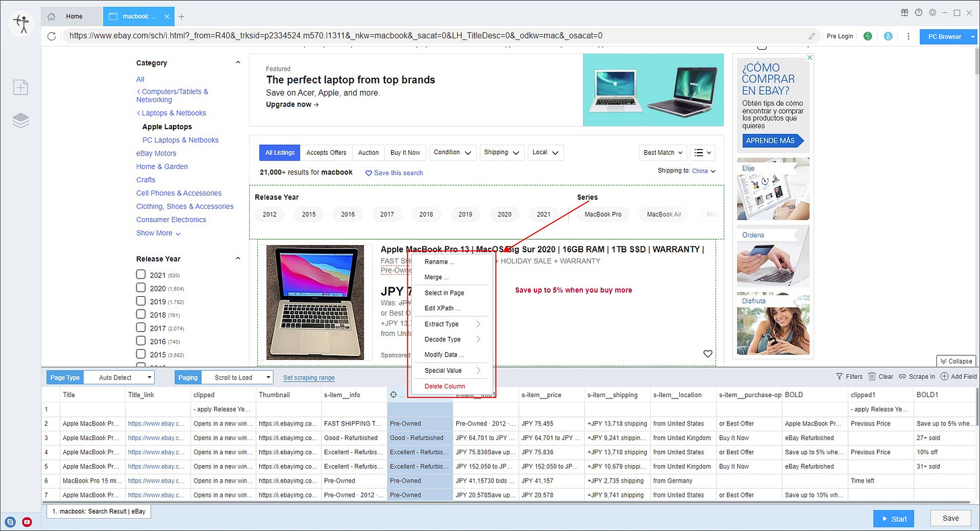Choose Delete Column in the context menu

(444, 386)
